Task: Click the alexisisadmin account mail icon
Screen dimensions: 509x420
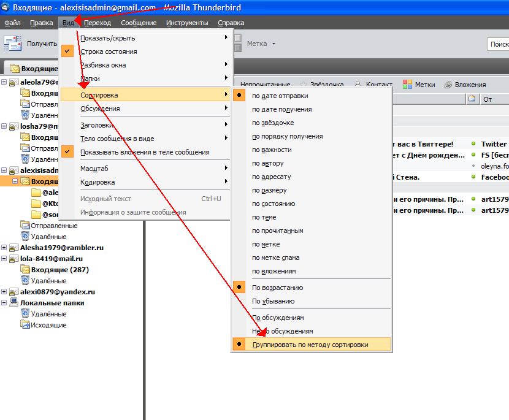Action: [x=14, y=170]
